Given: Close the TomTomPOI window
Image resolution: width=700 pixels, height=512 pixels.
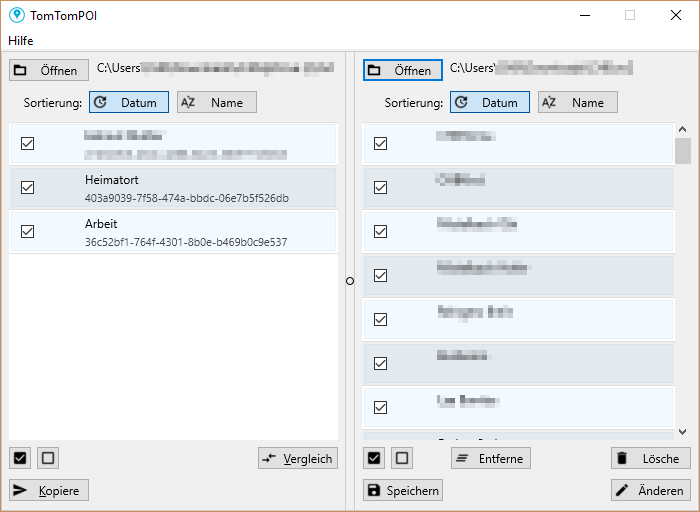Looking at the screenshot, I should (x=676, y=15).
